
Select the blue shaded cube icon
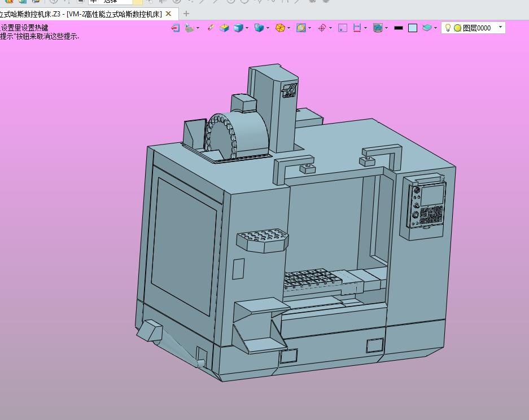point(238,28)
